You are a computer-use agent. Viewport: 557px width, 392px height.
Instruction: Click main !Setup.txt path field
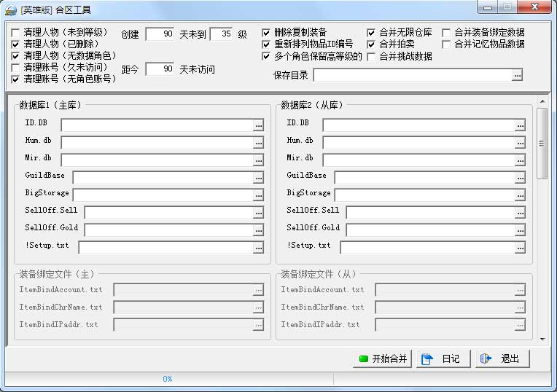click(166, 248)
